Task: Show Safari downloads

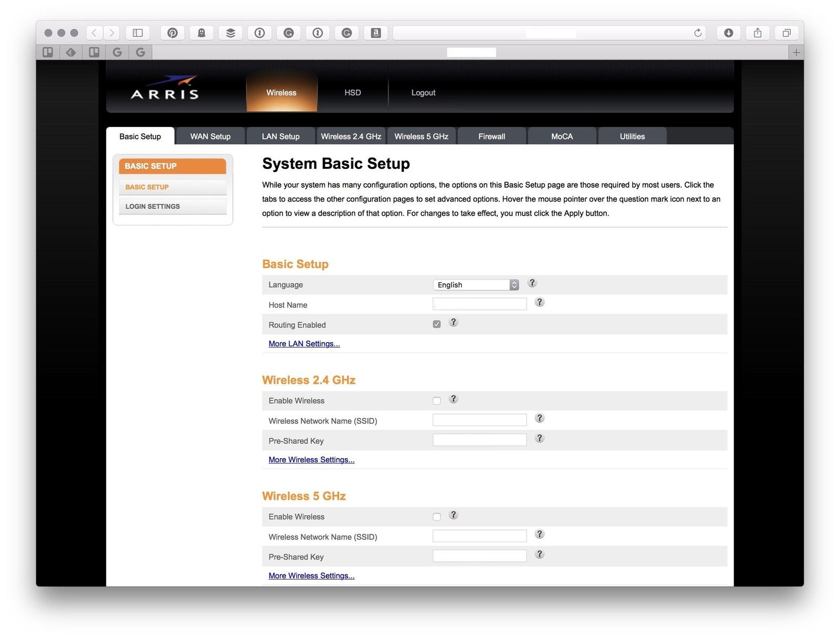Action: coord(728,33)
